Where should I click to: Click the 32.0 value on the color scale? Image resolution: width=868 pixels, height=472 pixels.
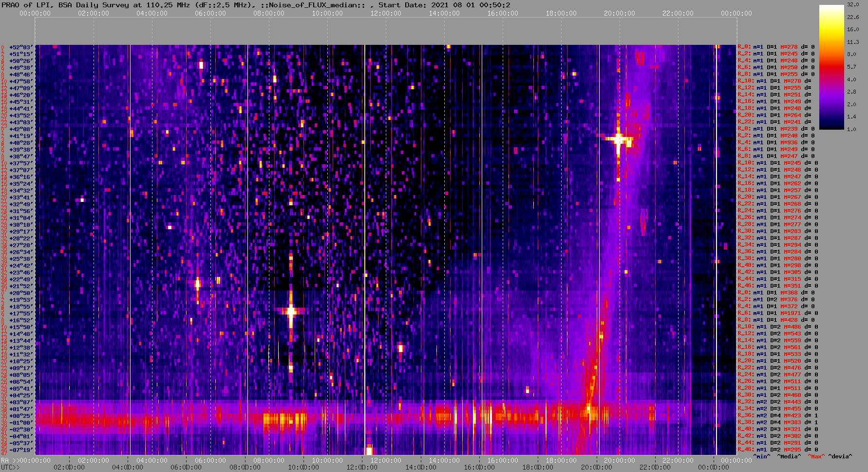pos(853,4)
